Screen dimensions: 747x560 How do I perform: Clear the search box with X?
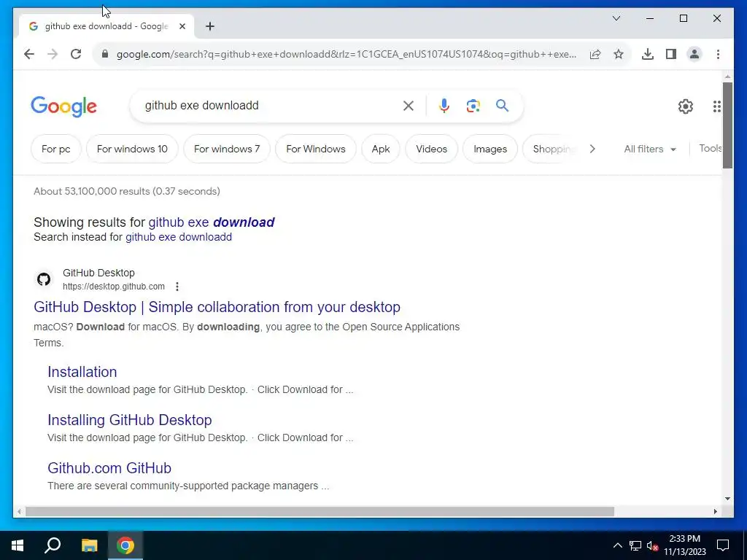click(x=409, y=106)
